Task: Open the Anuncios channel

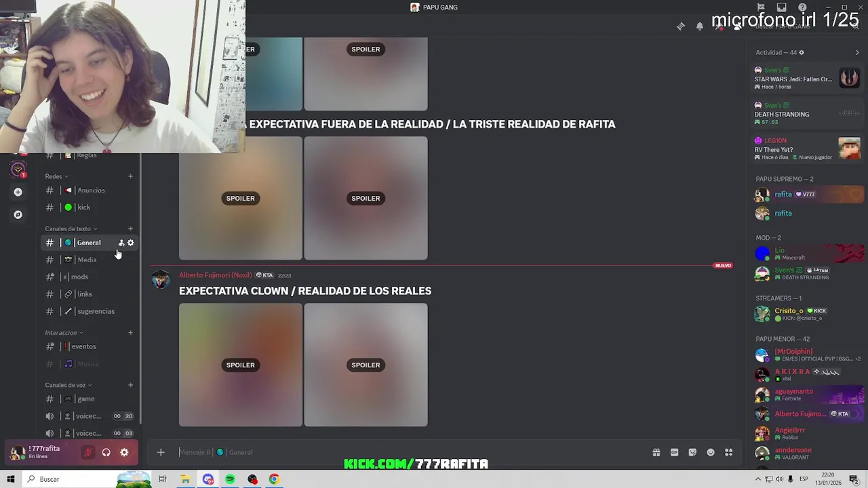Action: [90, 190]
